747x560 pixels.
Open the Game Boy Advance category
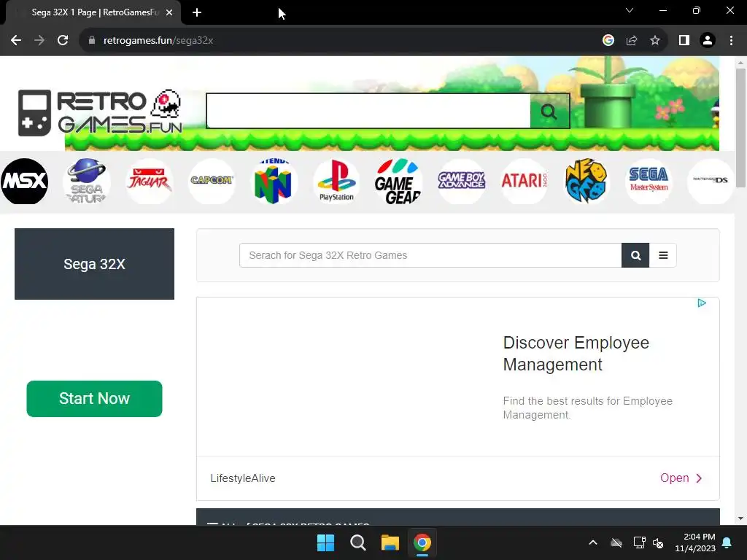pyautogui.click(x=461, y=181)
